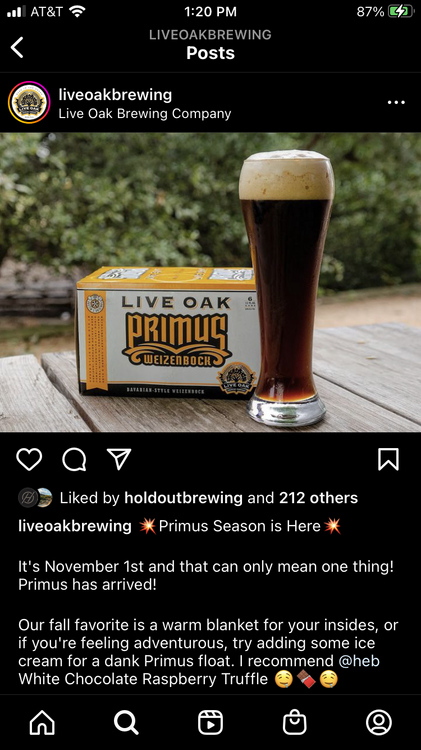The height and width of the screenshot is (750, 421).
Task: Open the Search tab magnifier icon
Action: point(126,722)
